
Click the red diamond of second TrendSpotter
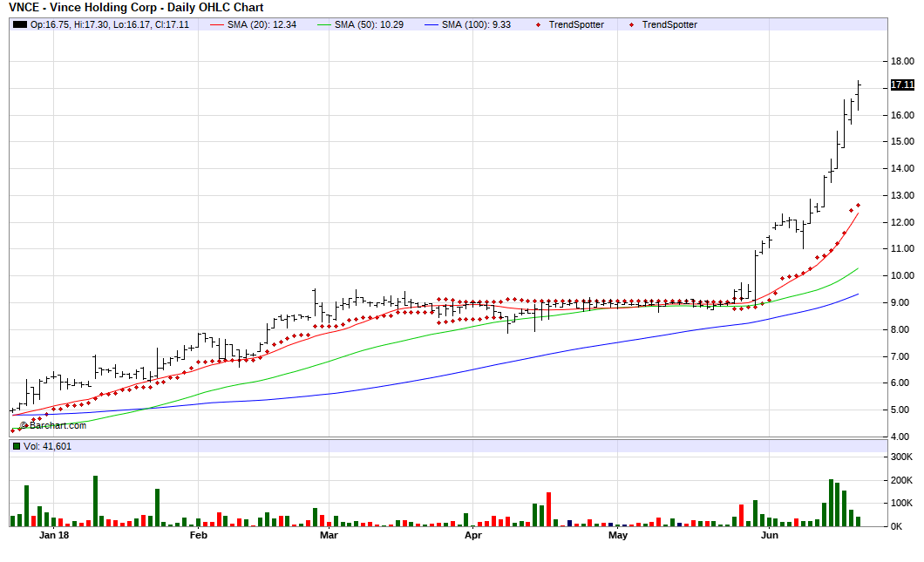pyautogui.click(x=632, y=24)
